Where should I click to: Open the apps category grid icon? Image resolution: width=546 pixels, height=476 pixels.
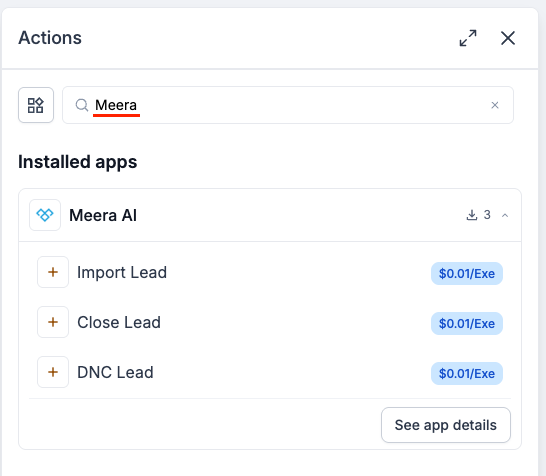(x=36, y=105)
